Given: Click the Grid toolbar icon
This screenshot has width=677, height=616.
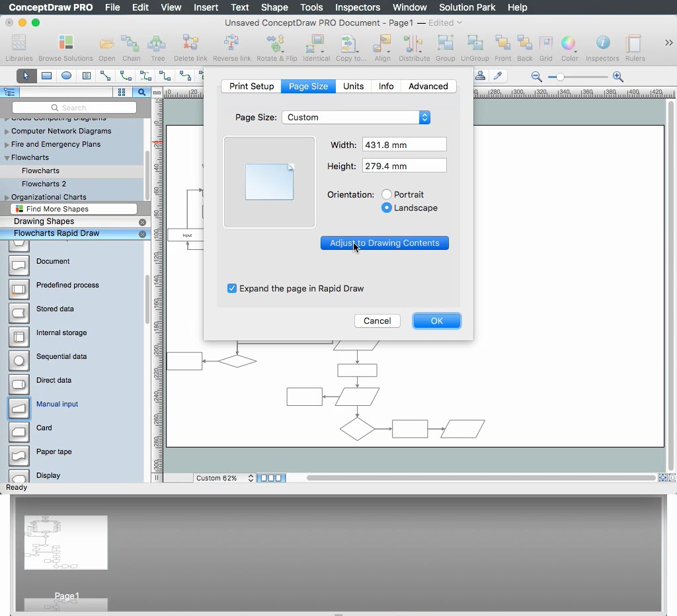Looking at the screenshot, I should (x=545, y=44).
